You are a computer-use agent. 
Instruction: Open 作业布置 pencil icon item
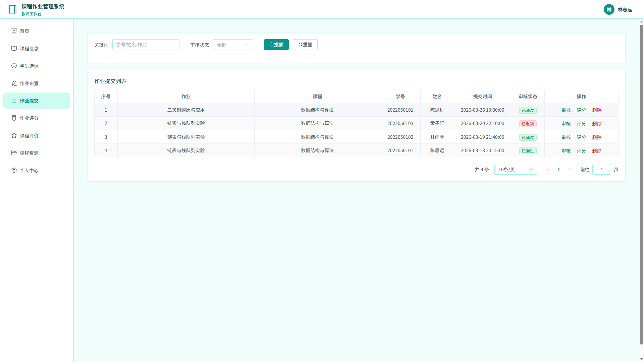coord(37,83)
